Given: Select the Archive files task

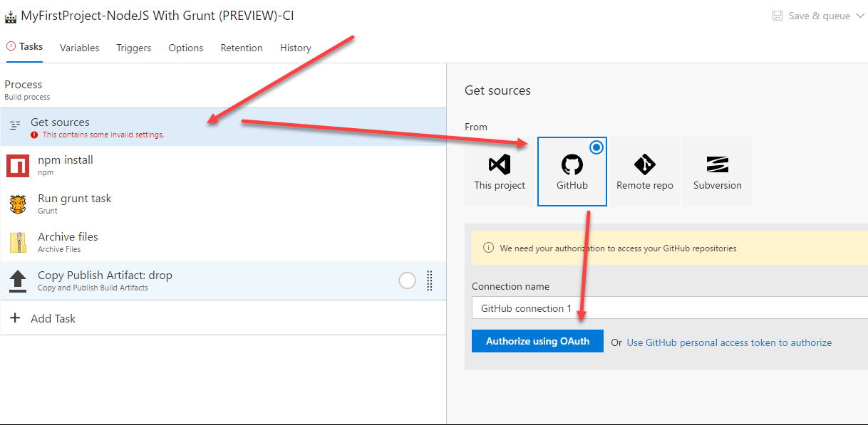Looking at the screenshot, I should point(223,242).
